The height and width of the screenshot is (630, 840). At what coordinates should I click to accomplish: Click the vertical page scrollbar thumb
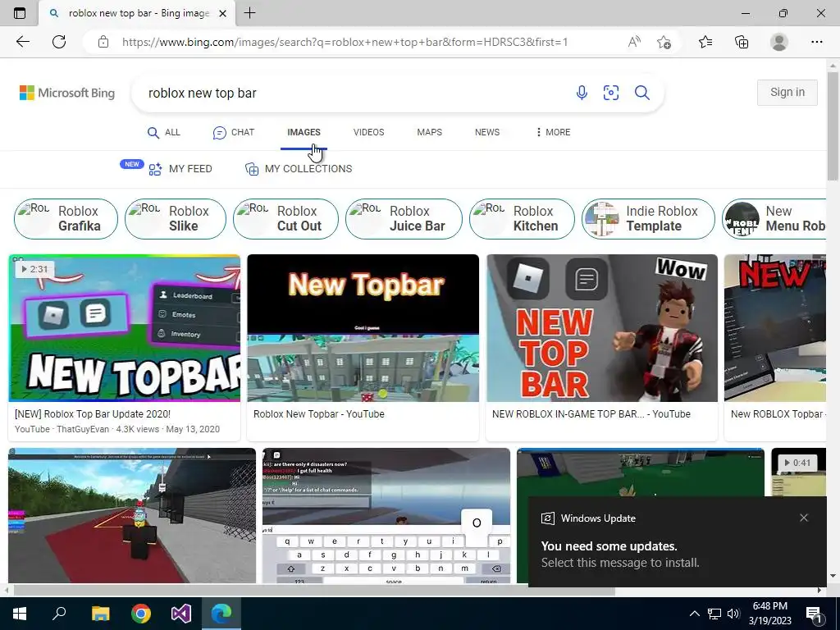[833, 126]
